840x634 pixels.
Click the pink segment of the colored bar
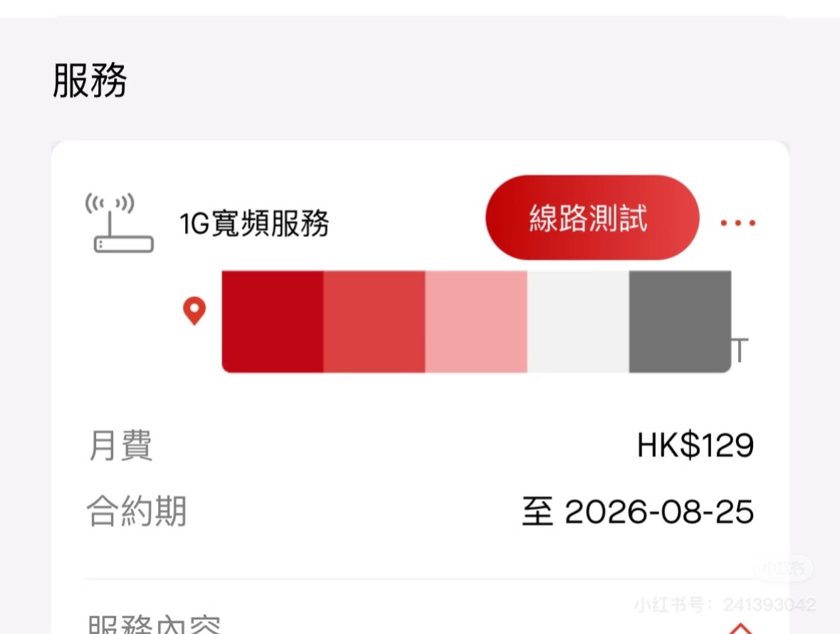476,321
